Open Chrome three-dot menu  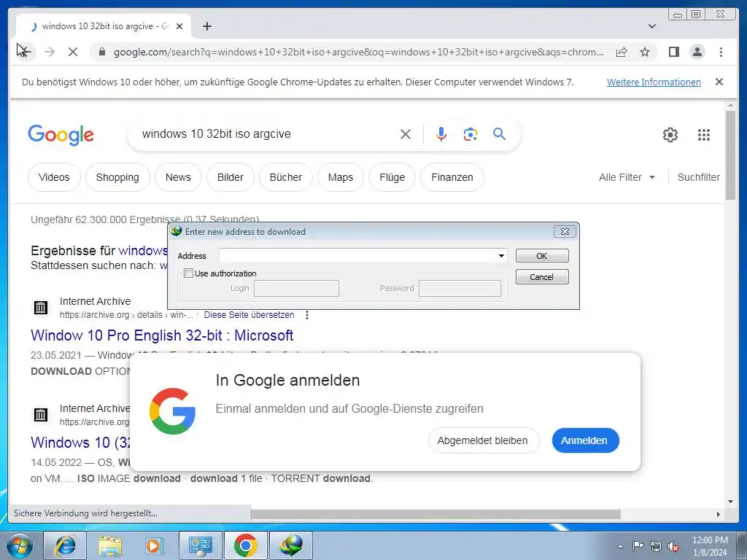[x=721, y=52]
